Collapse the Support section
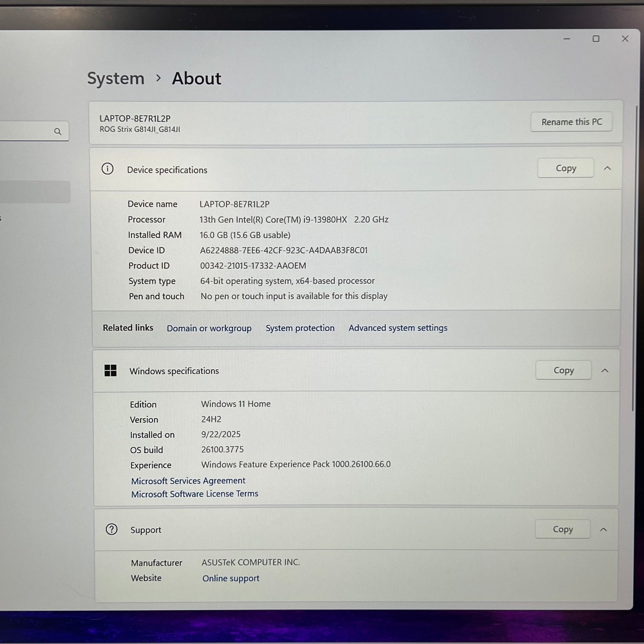Screen dimensions: 644x644 603,529
